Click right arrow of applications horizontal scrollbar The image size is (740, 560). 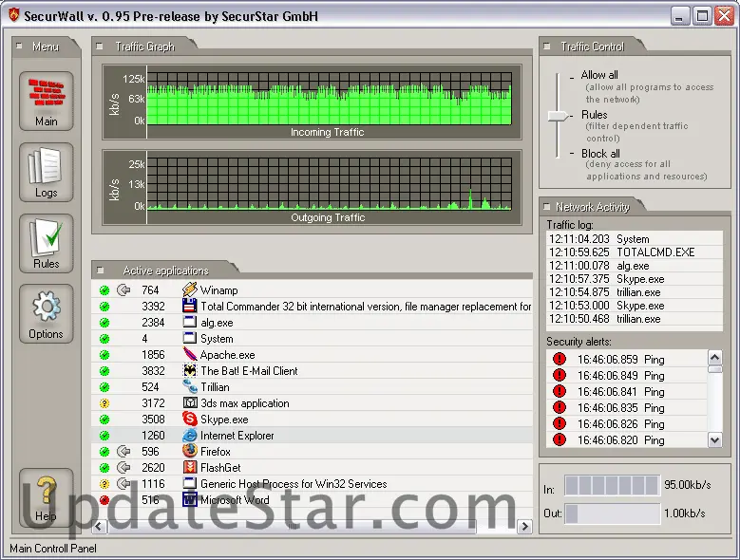[x=524, y=527]
